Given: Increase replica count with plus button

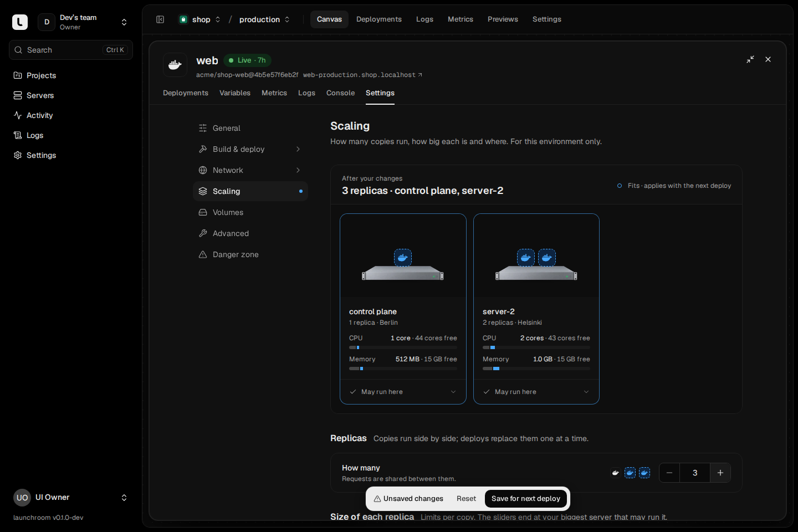Looking at the screenshot, I should [x=720, y=473].
